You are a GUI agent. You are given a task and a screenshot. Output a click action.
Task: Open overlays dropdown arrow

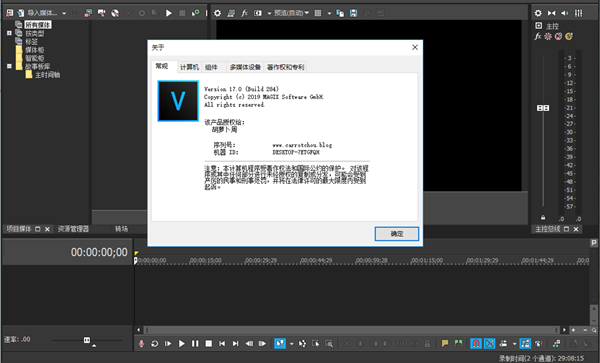coord(329,13)
